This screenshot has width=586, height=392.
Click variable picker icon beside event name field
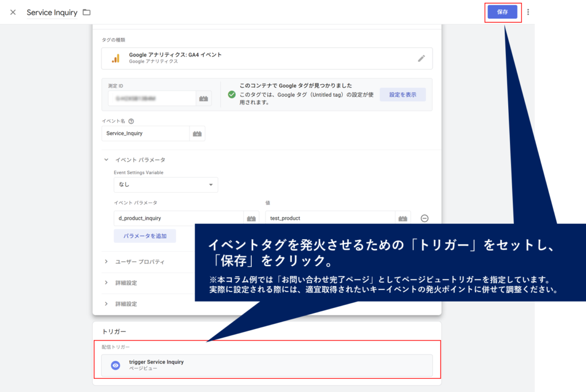pos(197,133)
